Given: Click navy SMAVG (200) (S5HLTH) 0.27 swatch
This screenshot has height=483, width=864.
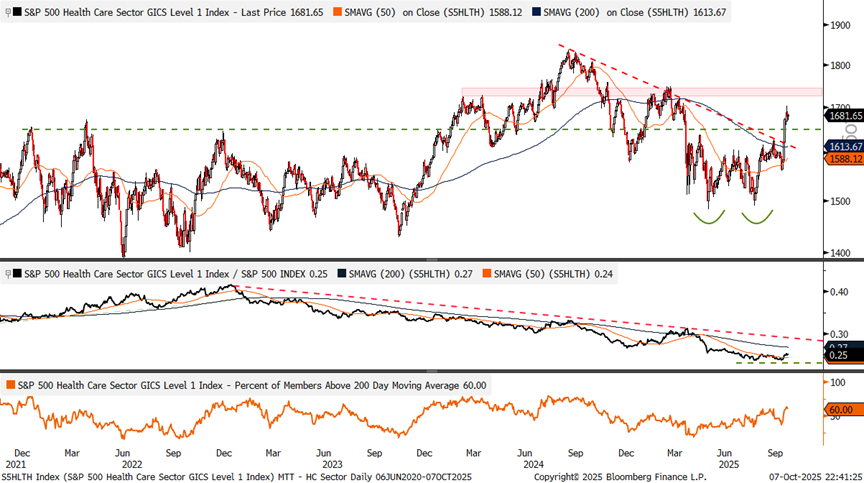Looking at the screenshot, I should pos(342,274).
